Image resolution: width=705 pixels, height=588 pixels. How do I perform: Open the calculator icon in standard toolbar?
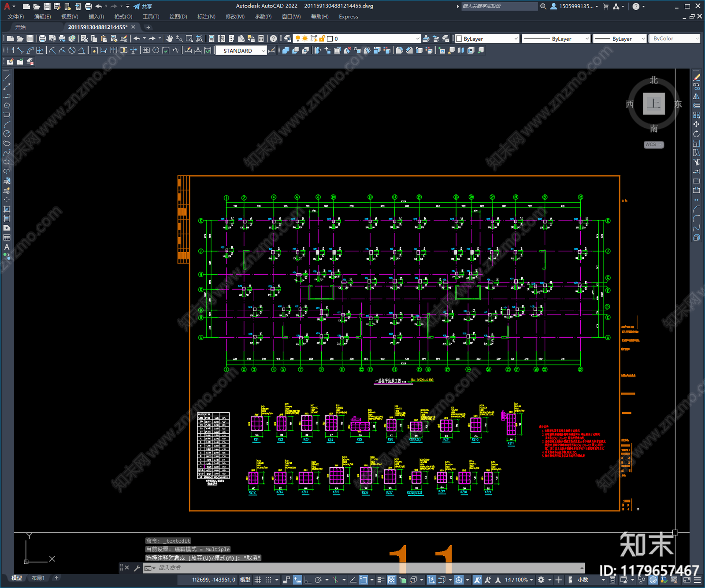pyautogui.click(x=261, y=39)
